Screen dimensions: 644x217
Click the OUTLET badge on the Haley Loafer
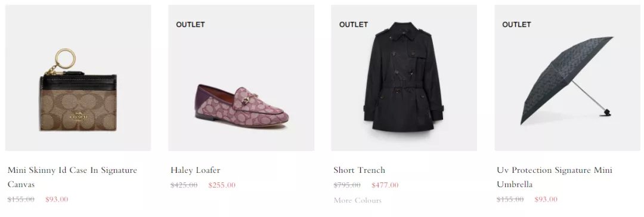coord(190,24)
